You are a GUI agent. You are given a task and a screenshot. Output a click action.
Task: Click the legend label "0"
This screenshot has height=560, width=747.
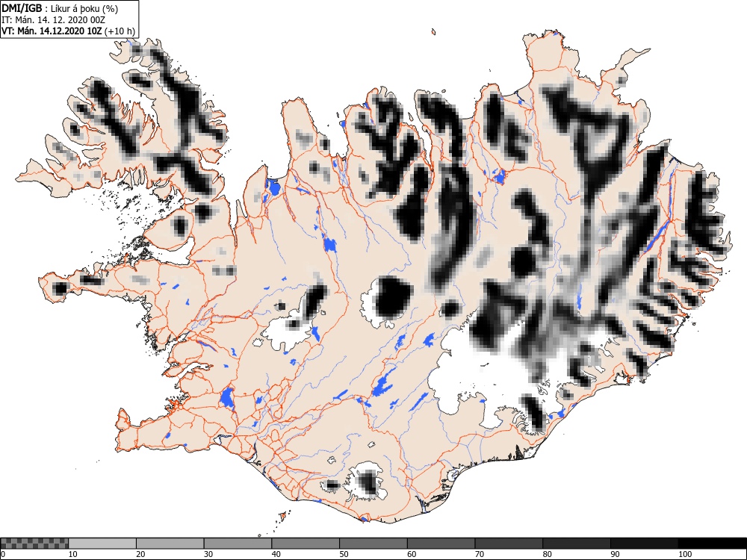[3, 554]
